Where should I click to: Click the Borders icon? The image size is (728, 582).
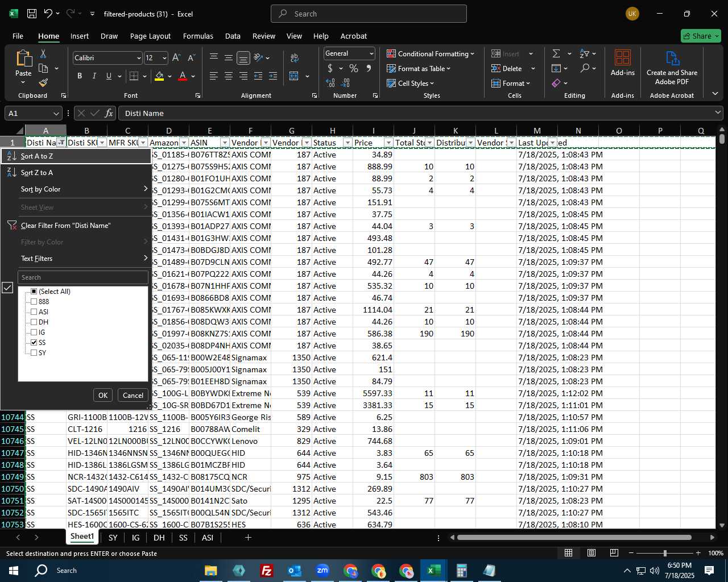pos(134,76)
